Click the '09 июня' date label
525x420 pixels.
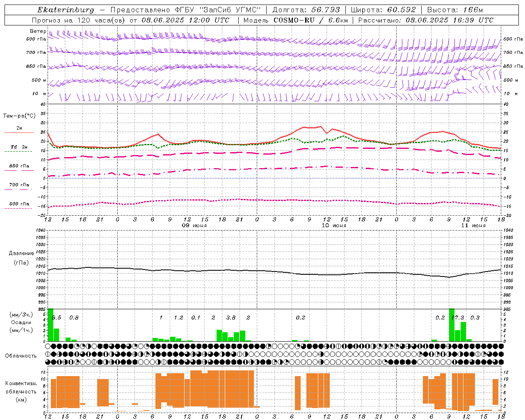click(x=194, y=226)
